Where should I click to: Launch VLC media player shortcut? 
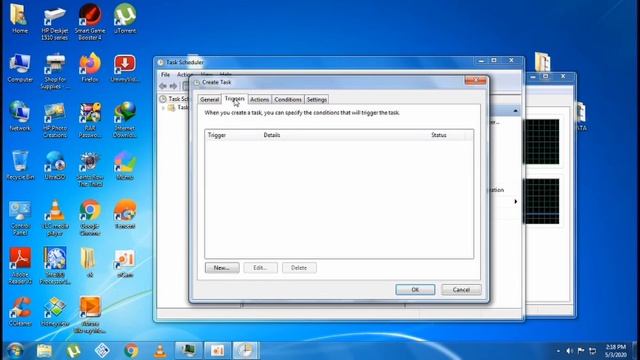(55, 218)
